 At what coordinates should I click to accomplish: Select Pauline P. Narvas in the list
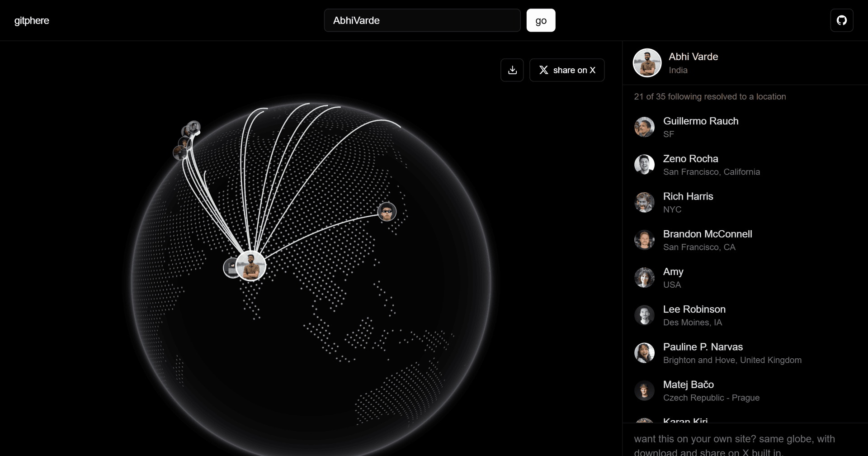pyautogui.click(x=745, y=352)
